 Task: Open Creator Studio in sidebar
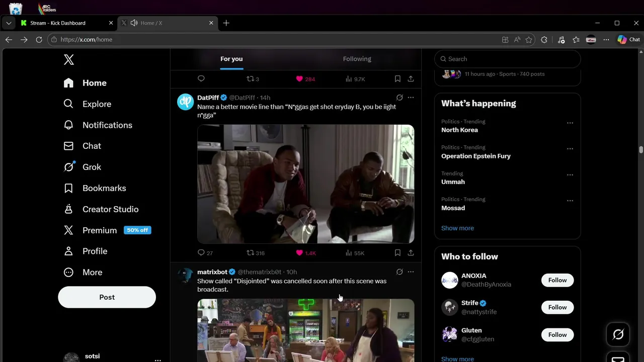[101, 209]
